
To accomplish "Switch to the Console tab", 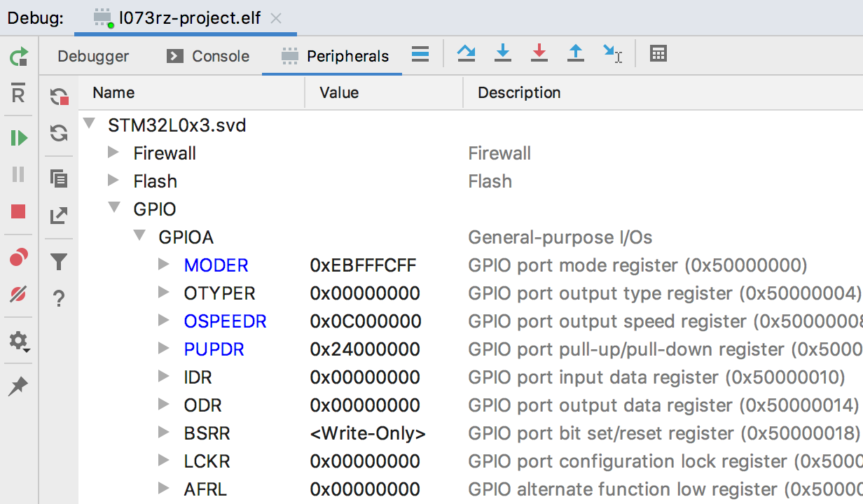I will coord(208,56).
